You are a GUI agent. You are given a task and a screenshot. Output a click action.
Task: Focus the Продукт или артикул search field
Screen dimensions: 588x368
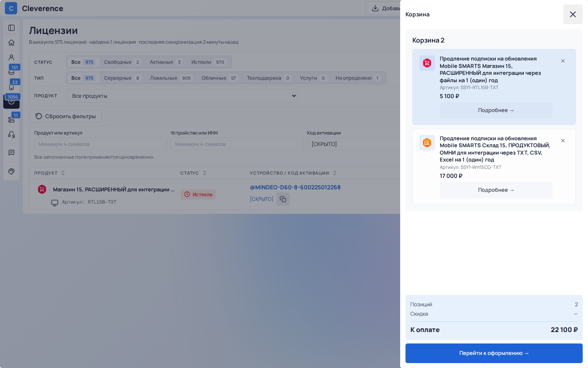pyautogui.click(x=101, y=144)
